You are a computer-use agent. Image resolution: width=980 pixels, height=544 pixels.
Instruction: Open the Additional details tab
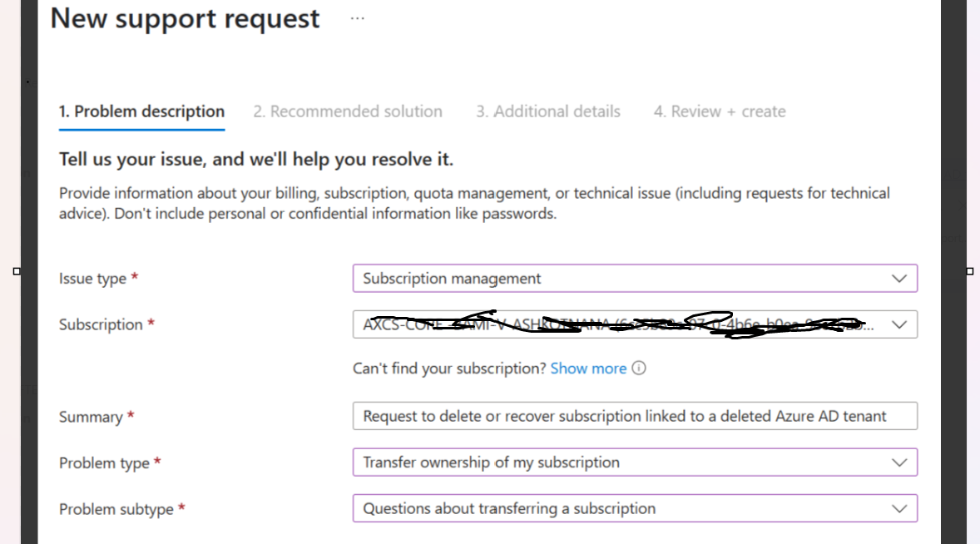click(x=547, y=111)
